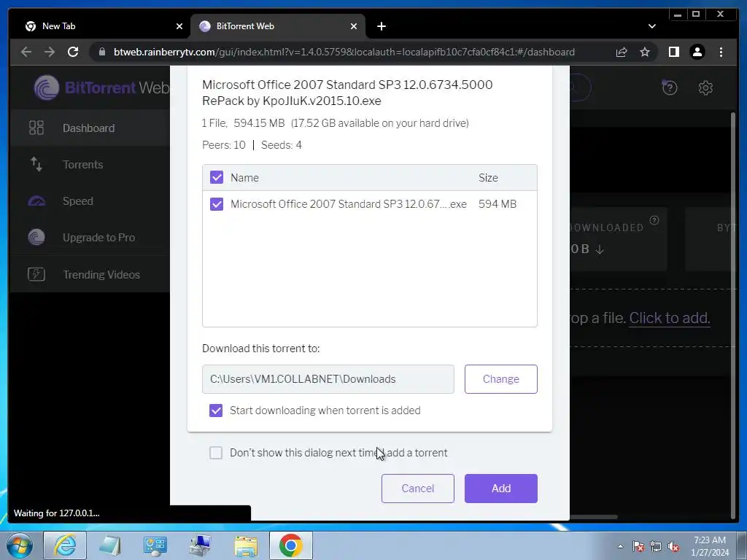
Task: Click the Cancel button
Action: point(417,488)
